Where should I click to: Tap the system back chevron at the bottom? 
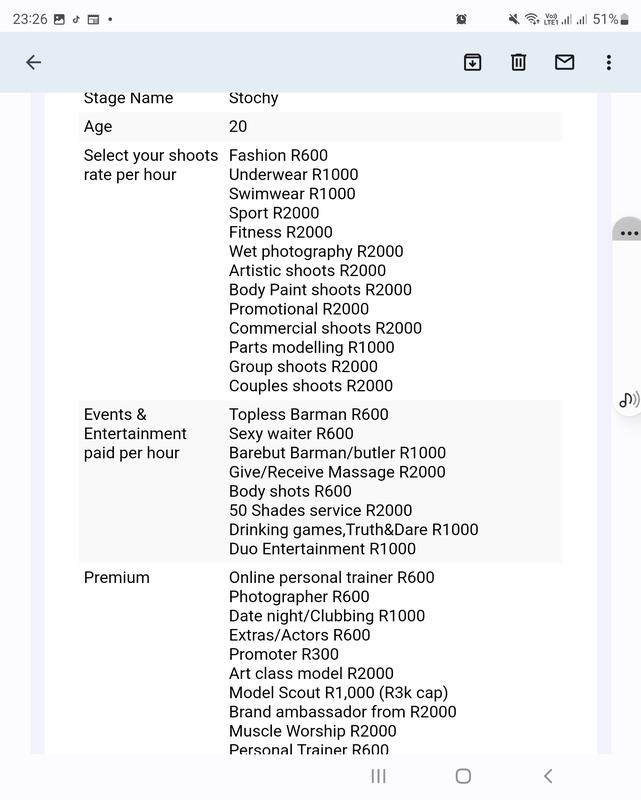click(547, 776)
